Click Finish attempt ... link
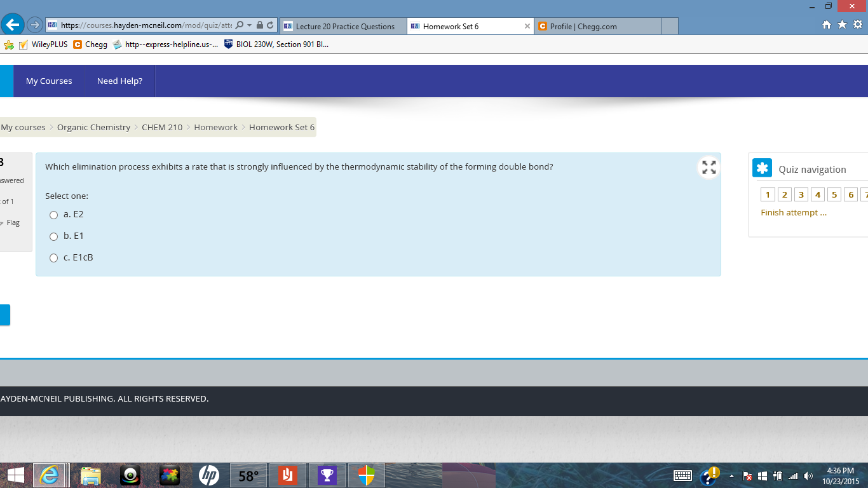The height and width of the screenshot is (488, 868). (794, 212)
